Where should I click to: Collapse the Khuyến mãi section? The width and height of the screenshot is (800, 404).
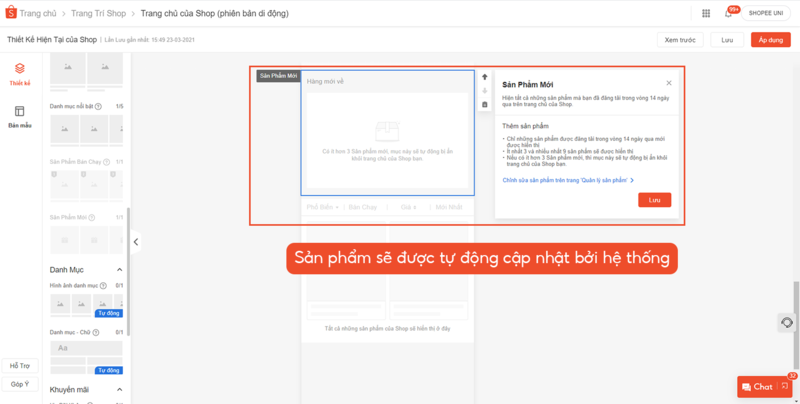pyautogui.click(x=120, y=389)
